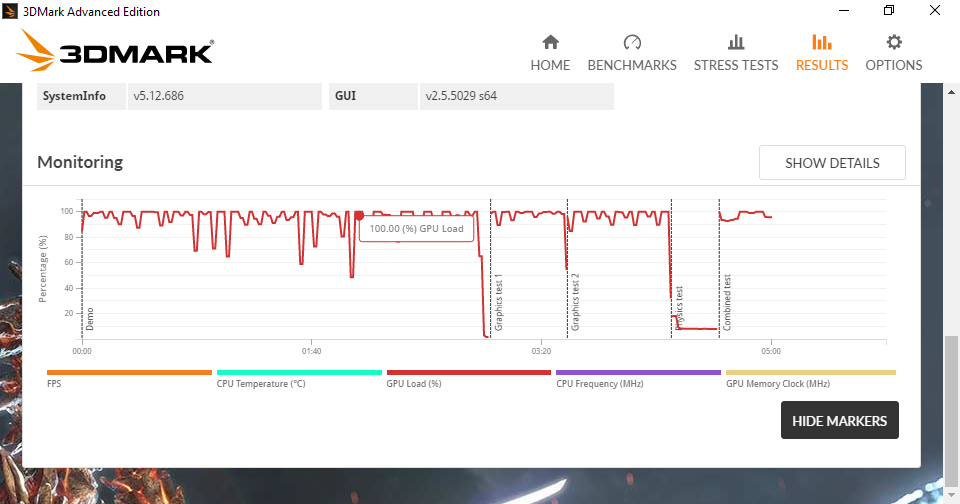Go to the HOME tab
This screenshot has height=504, width=960.
(550, 54)
